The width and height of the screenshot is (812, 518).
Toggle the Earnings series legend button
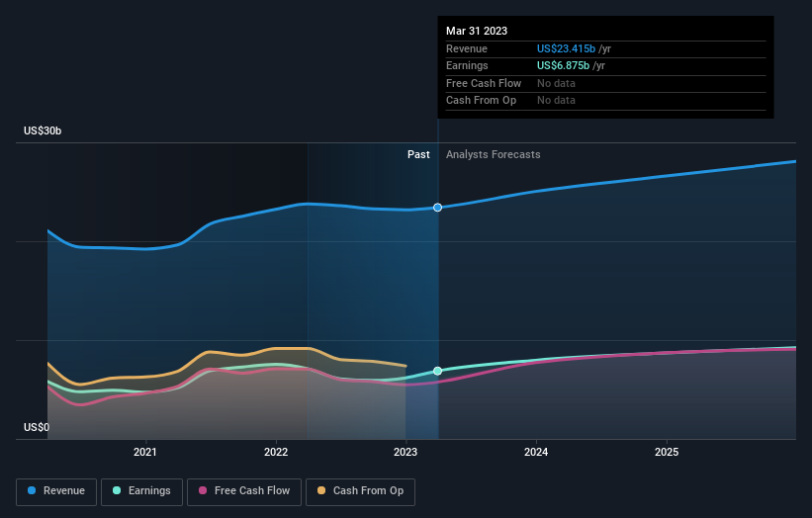coord(141,491)
